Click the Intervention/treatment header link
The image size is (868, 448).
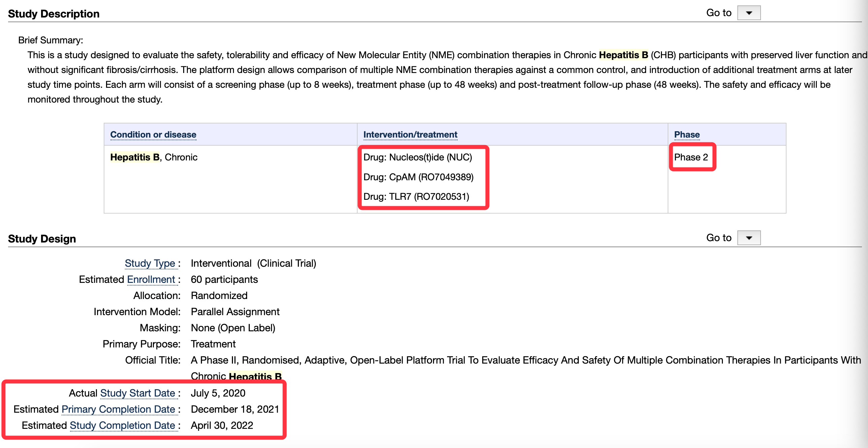point(410,135)
